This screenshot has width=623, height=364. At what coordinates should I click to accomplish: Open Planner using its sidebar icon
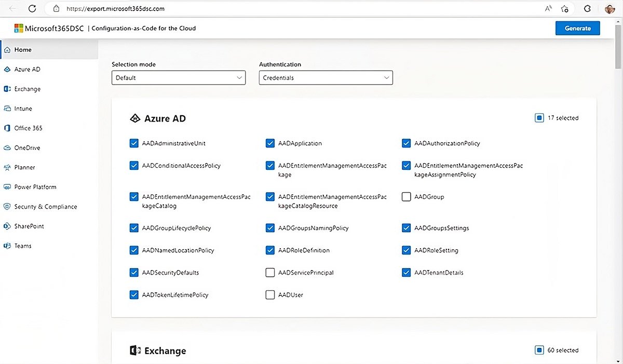pos(7,168)
